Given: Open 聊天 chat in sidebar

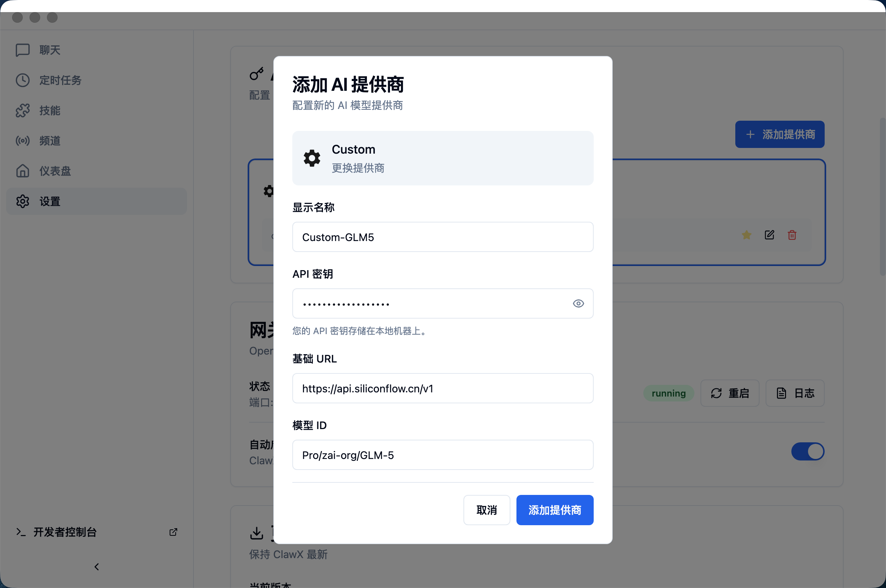Looking at the screenshot, I should [49, 50].
